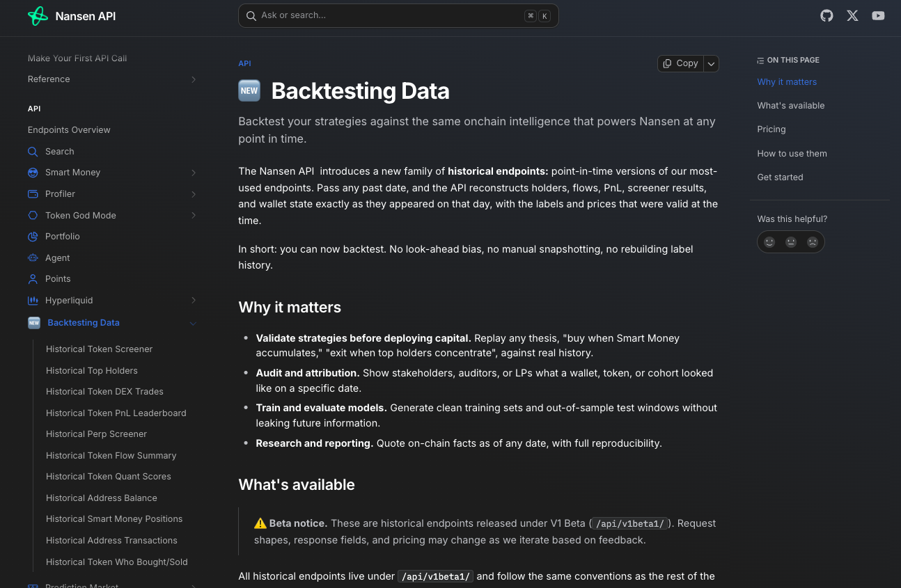The width and height of the screenshot is (901, 588).
Task: Click the Profiler card icon
Action: click(x=33, y=194)
